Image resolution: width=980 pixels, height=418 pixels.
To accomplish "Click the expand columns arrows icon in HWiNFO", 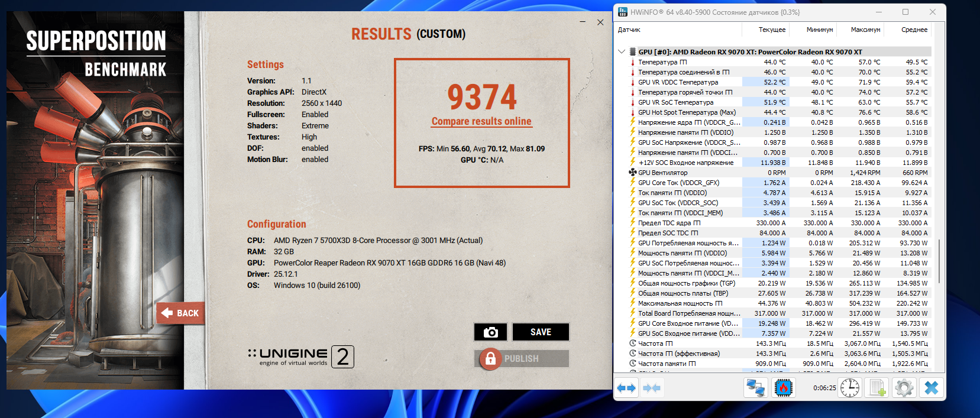I will pos(626,388).
